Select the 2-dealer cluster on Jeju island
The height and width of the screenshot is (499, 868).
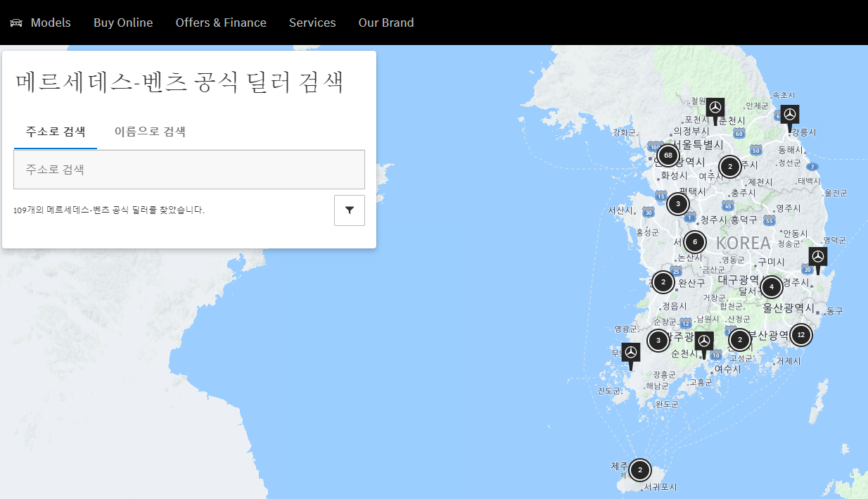pyautogui.click(x=639, y=469)
